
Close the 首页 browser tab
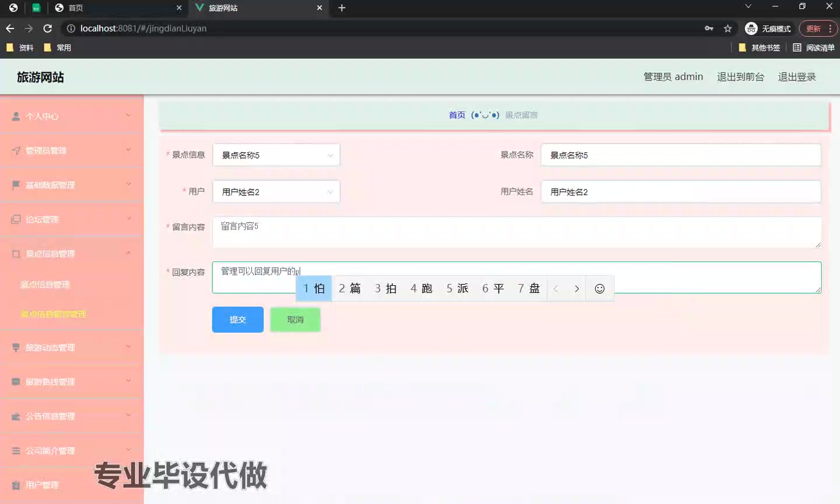[x=179, y=8]
